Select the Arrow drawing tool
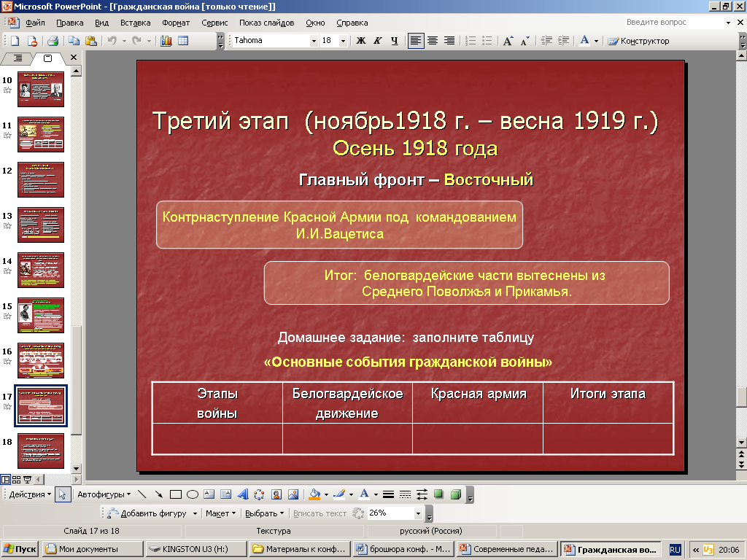747x560 pixels. pos(158,494)
